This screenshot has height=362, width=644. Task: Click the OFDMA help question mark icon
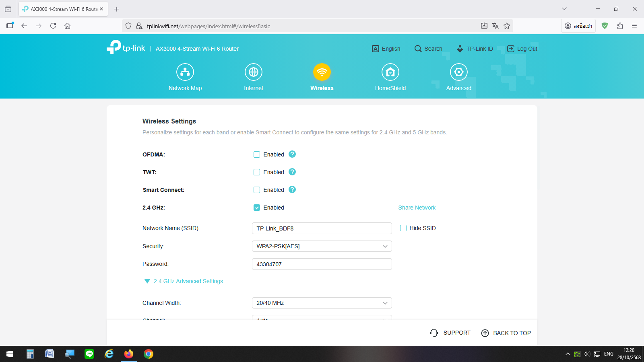[292, 154]
